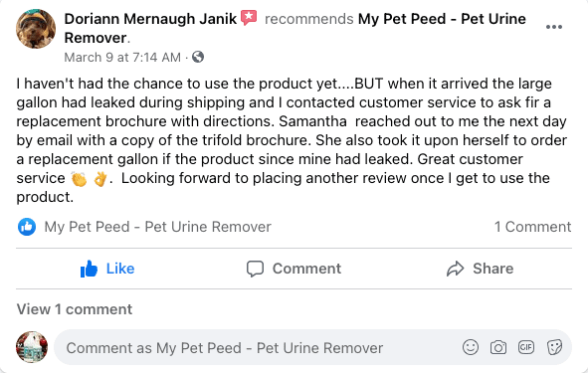
Task: Open Doriann Mernaugh Janik's profile name
Action: [150, 19]
